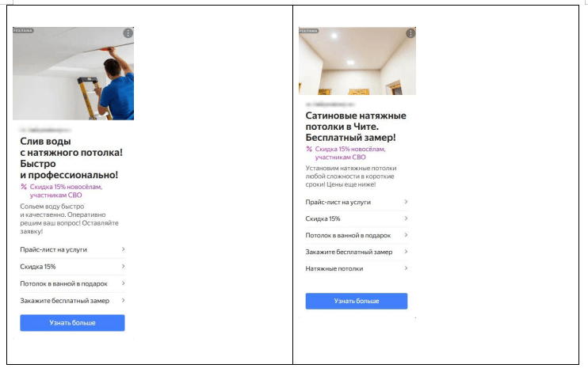Image resolution: width=588 pixels, height=372 pixels.
Task: Expand chevron next to right Скидка 15%
Action: 406,218
